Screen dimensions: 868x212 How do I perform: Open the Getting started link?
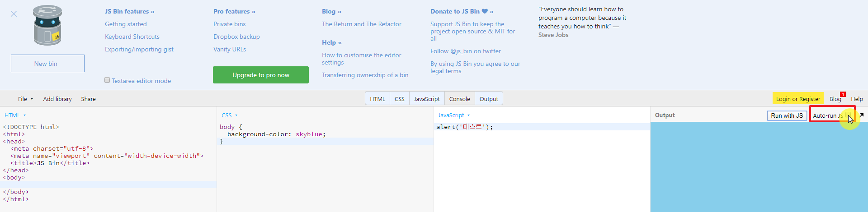126,24
